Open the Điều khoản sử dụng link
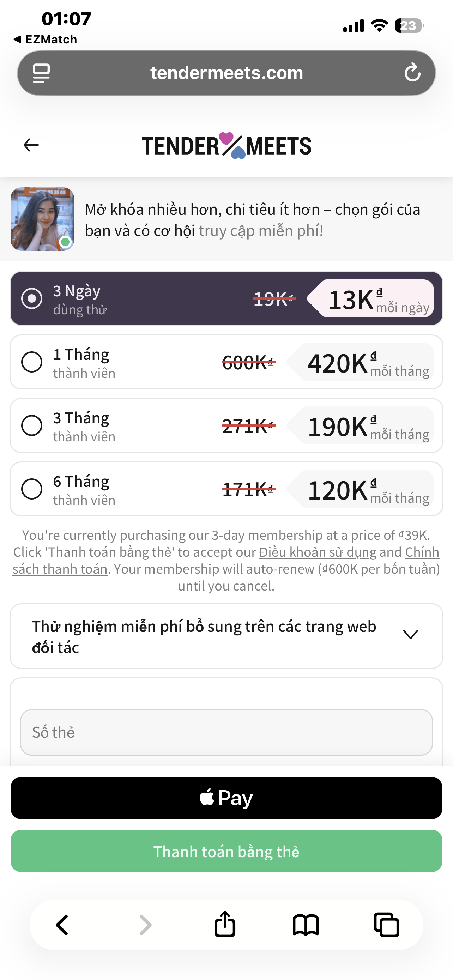The height and width of the screenshot is (980, 453). tap(317, 552)
